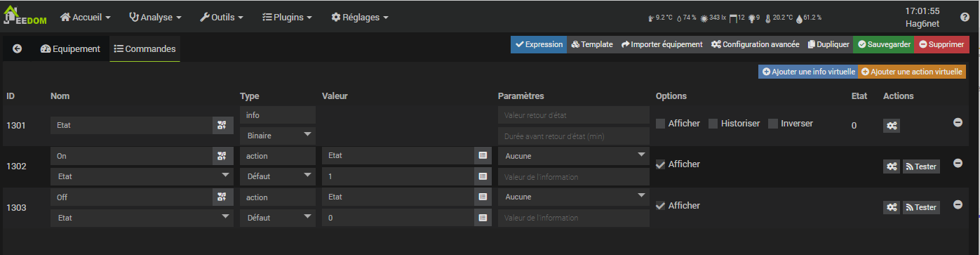Click the 74 % humidity summary
This screenshot has width=980, height=255.
point(687,18)
